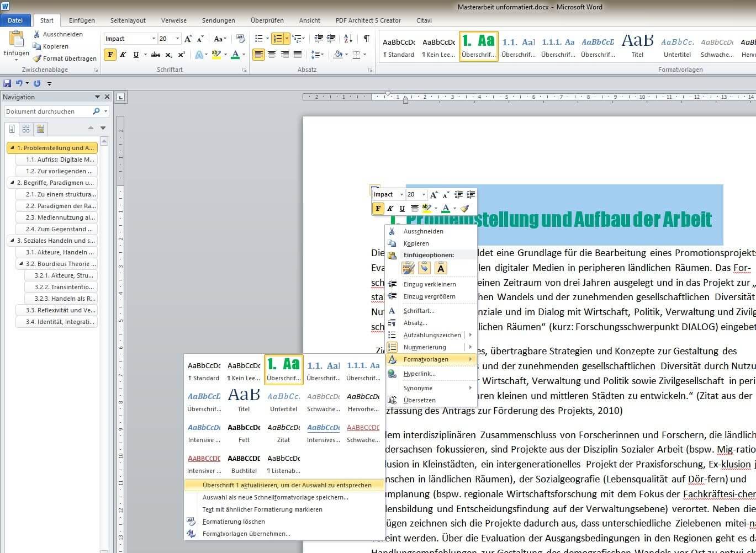The image size is (756, 553).
Task: Open the ribbon font size dropdown (20)
Action: point(177,39)
